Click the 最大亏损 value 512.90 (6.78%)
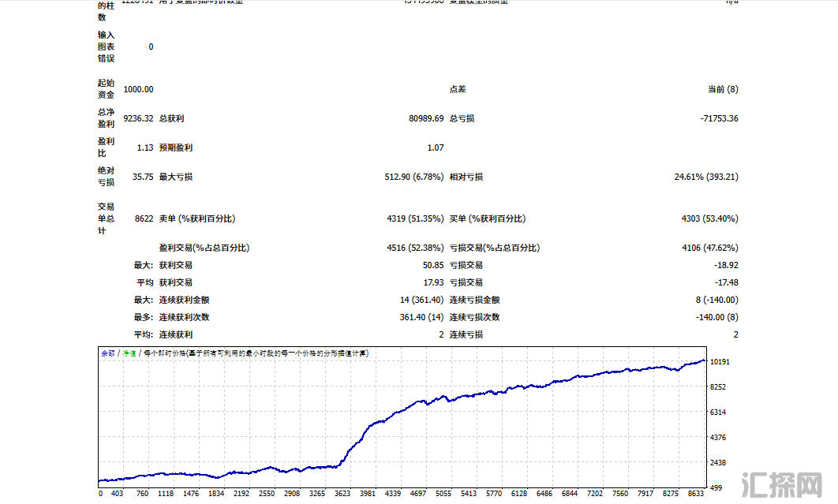The width and height of the screenshot is (838, 504). tap(413, 177)
